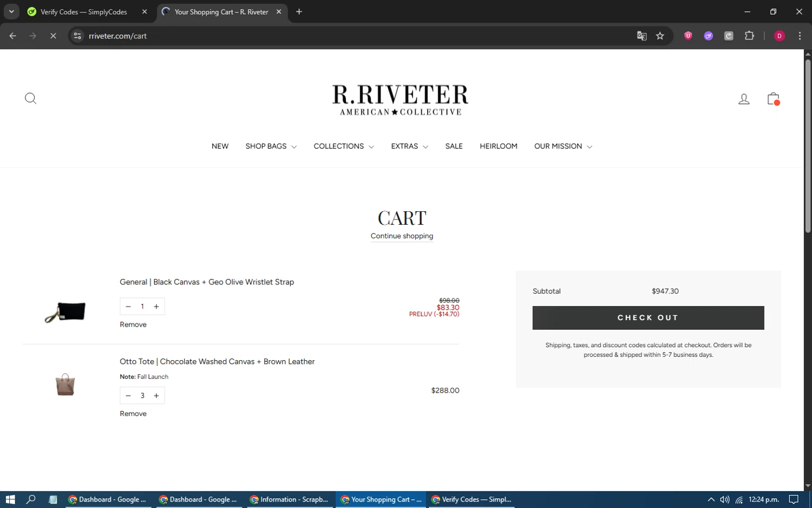The height and width of the screenshot is (508, 812).
Task: Open the account profile icon
Action: (x=744, y=99)
